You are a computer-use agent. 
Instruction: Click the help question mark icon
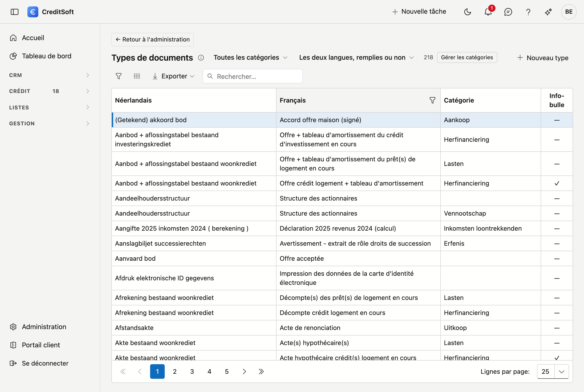click(528, 12)
